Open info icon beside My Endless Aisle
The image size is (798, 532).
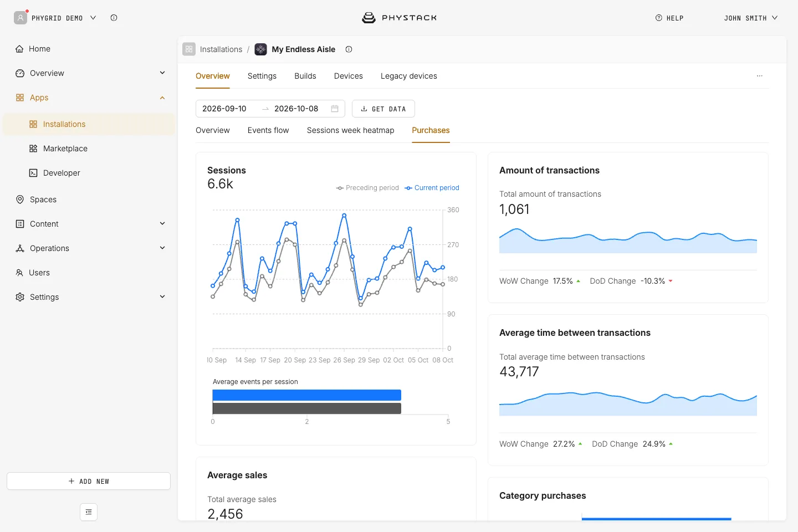[x=349, y=49]
